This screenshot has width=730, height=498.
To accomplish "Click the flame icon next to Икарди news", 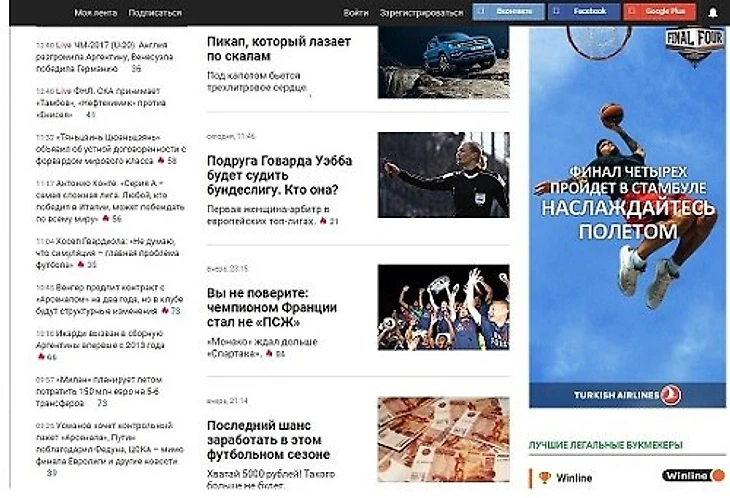I will click(41, 357).
